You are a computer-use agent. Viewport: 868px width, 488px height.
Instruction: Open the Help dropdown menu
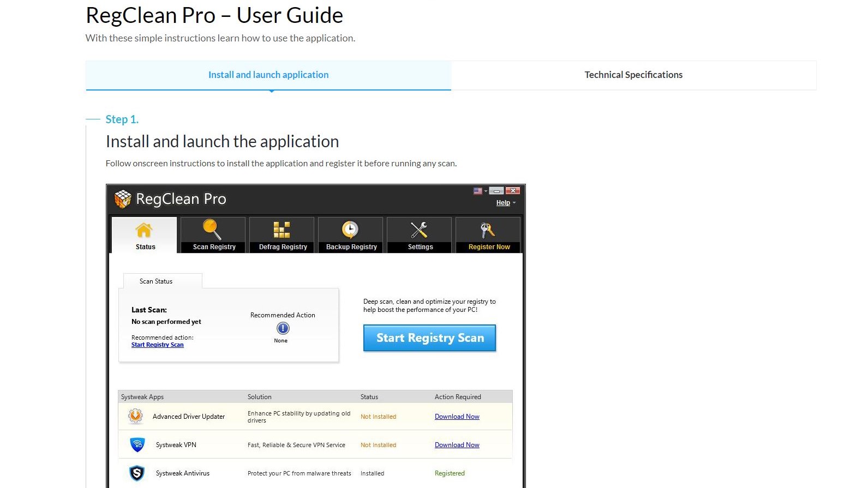tap(506, 203)
